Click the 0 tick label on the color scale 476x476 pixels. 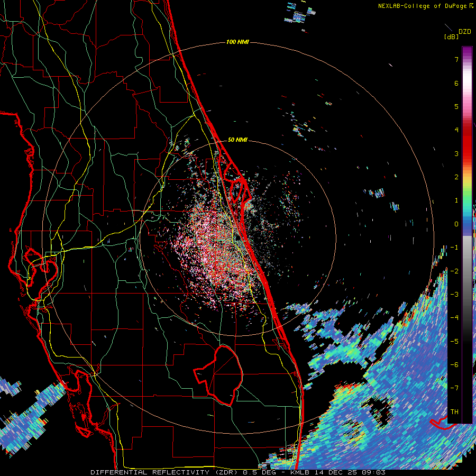456,224
